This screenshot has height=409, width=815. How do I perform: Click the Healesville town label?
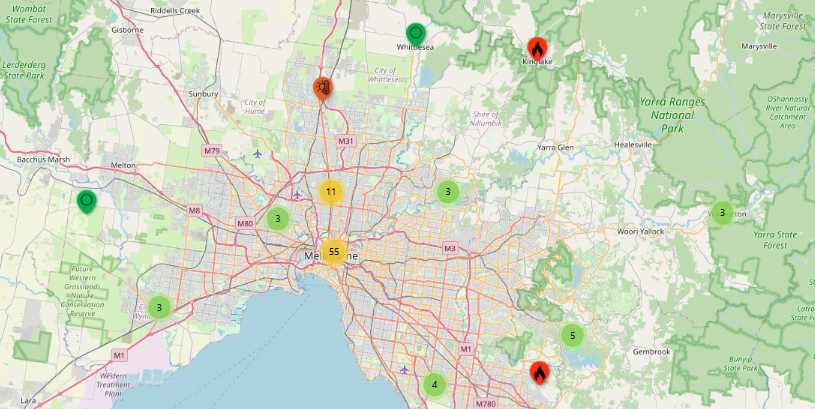point(632,144)
